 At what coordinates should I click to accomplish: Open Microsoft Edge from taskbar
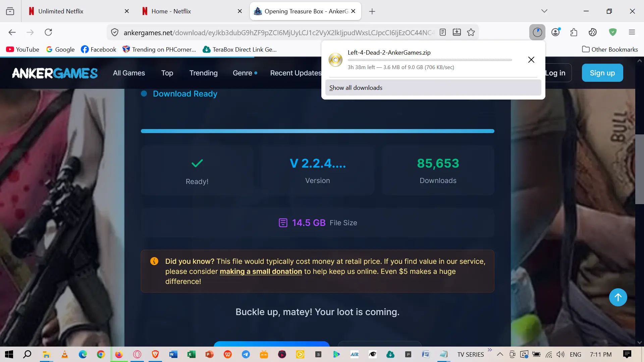pyautogui.click(x=83, y=354)
